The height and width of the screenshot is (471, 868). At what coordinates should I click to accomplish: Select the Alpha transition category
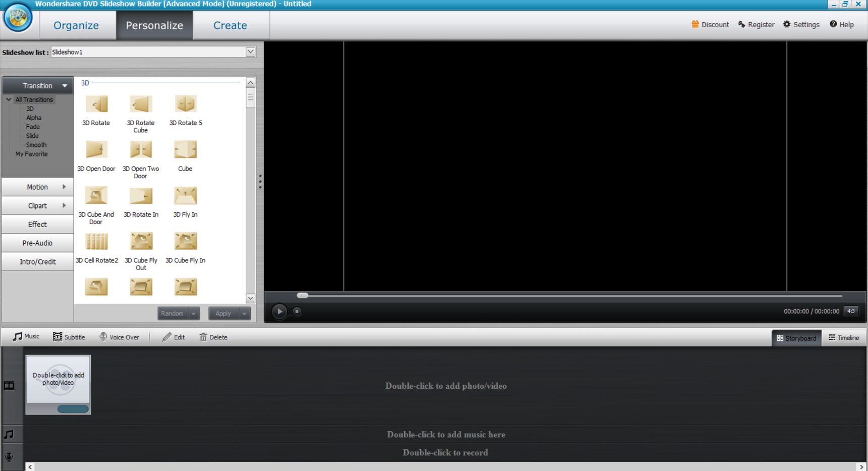[x=34, y=118]
